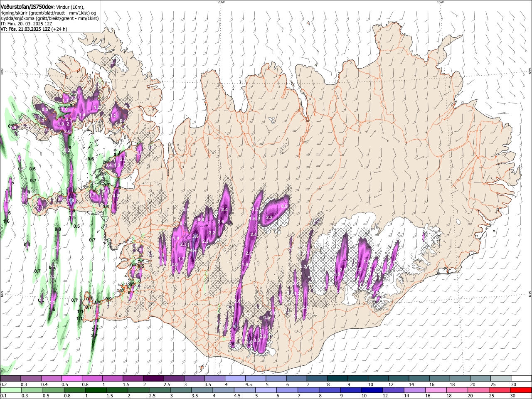The height and width of the screenshot is (399, 532).
Task: Click the '3.8' precipitation value on the map
Action: [195, 236]
